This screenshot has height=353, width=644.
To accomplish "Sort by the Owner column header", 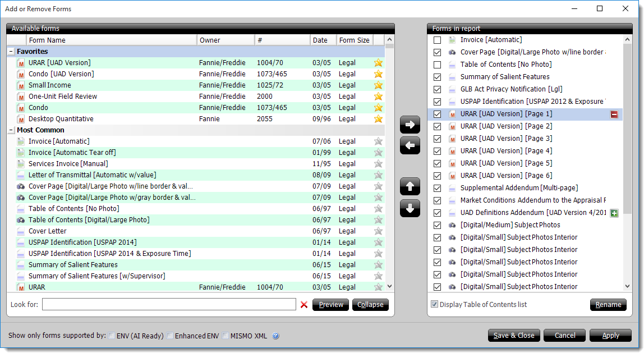I will [x=224, y=40].
